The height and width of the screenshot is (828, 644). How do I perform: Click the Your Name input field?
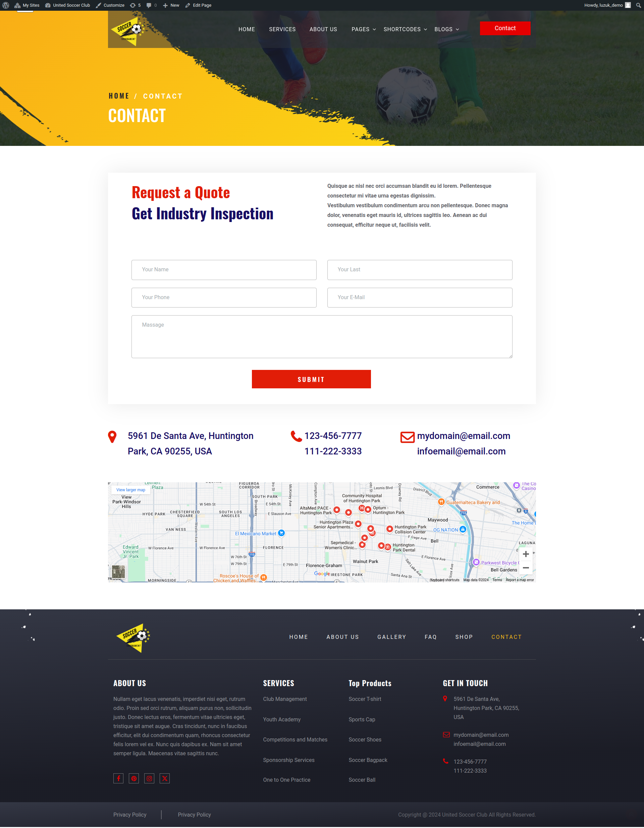(223, 270)
